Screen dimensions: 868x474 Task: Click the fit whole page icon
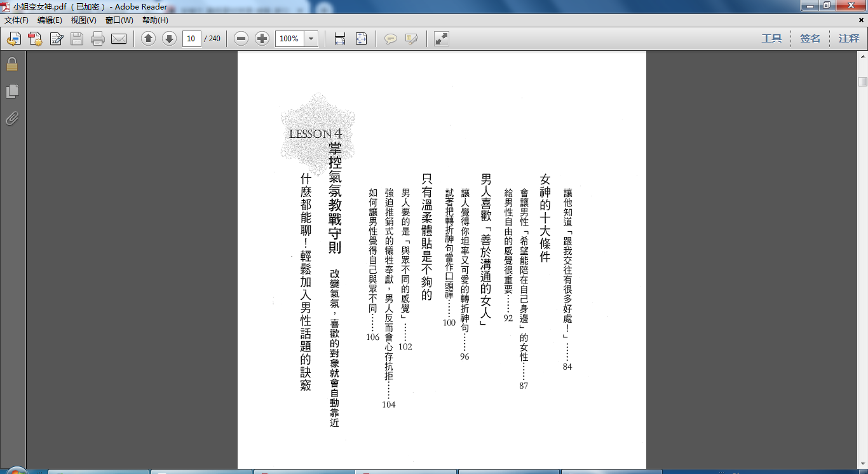pyautogui.click(x=361, y=39)
